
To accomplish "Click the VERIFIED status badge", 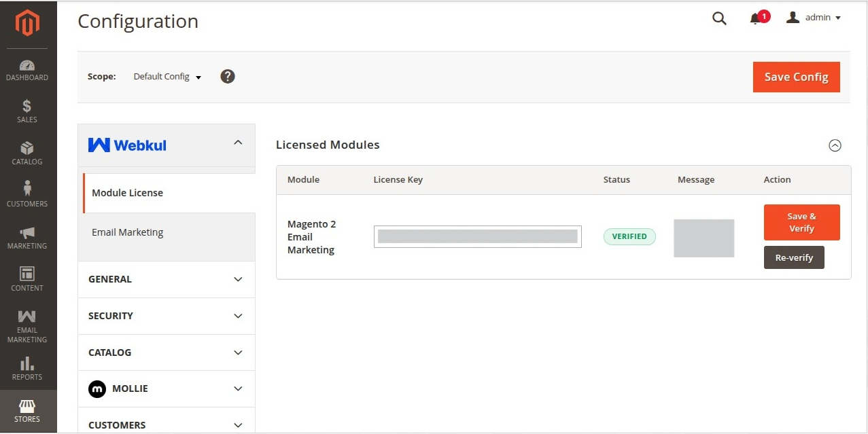I will click(629, 236).
